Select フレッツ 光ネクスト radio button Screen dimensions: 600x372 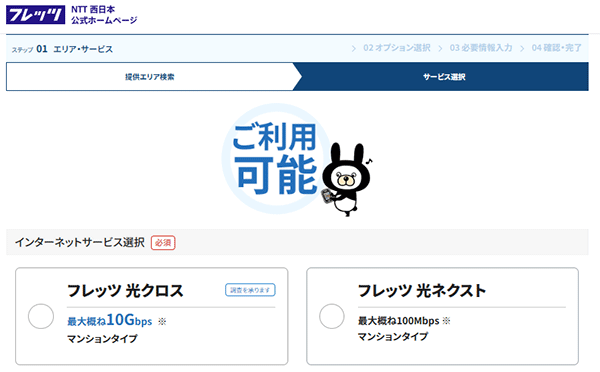click(332, 316)
